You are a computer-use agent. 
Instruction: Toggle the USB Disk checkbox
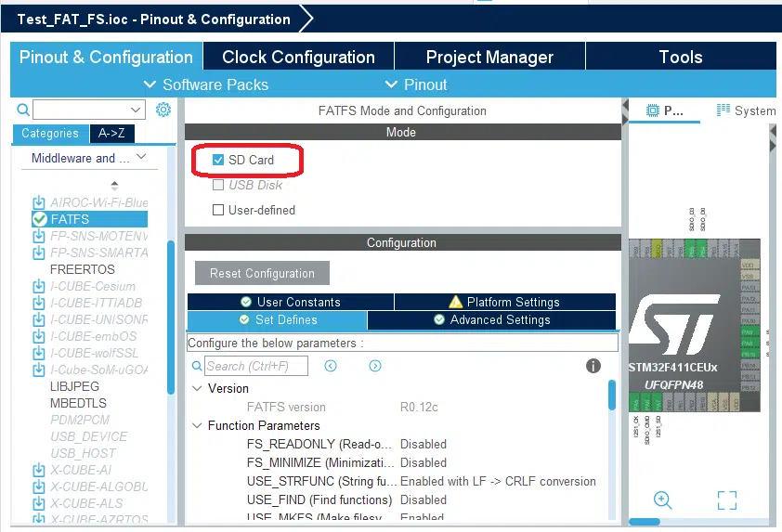pos(218,185)
